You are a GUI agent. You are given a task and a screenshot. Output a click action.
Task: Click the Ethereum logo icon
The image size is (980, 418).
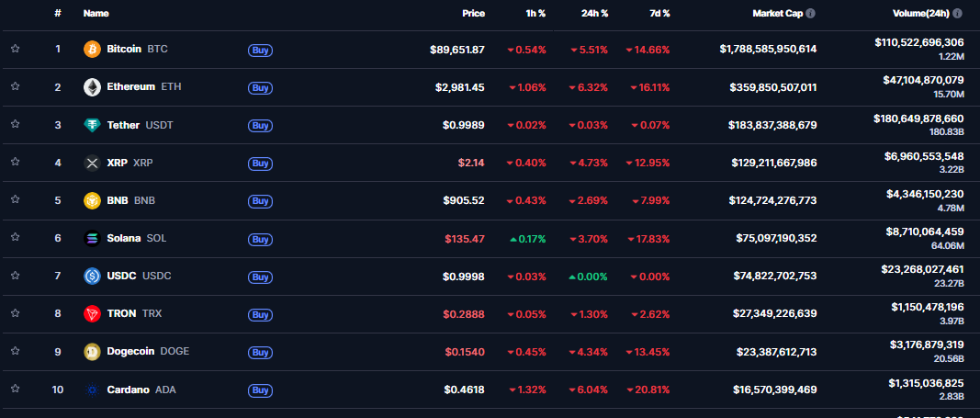[x=92, y=87]
